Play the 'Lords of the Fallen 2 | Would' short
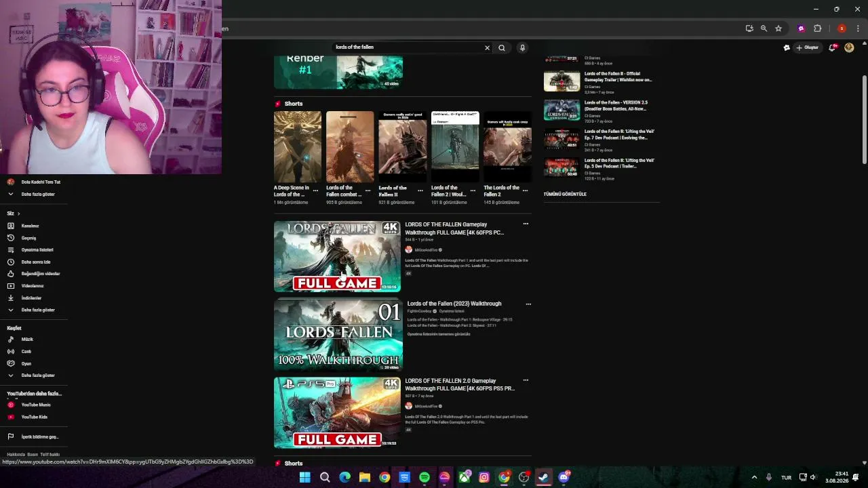This screenshot has width=868, height=488. 455,147
